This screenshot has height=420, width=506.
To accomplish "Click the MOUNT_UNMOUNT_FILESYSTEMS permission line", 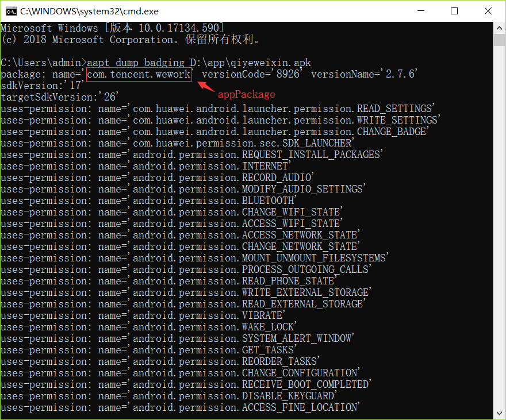I will 194,258.
